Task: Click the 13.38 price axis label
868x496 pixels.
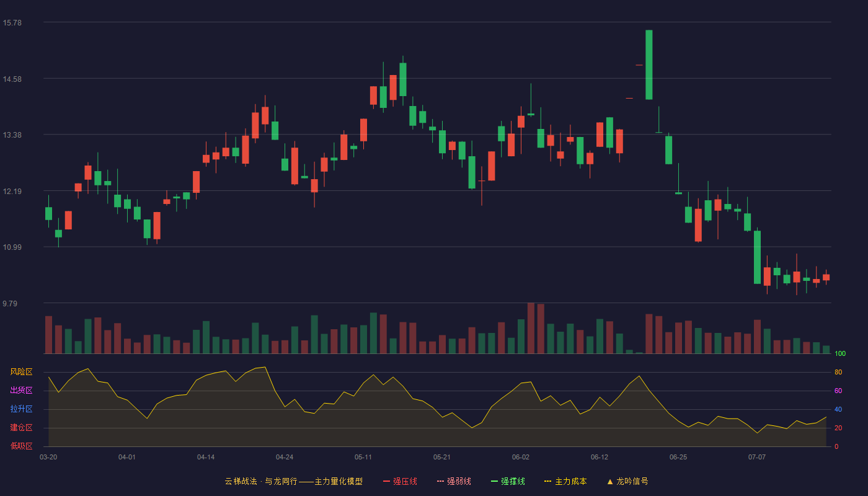Action: click(12, 135)
